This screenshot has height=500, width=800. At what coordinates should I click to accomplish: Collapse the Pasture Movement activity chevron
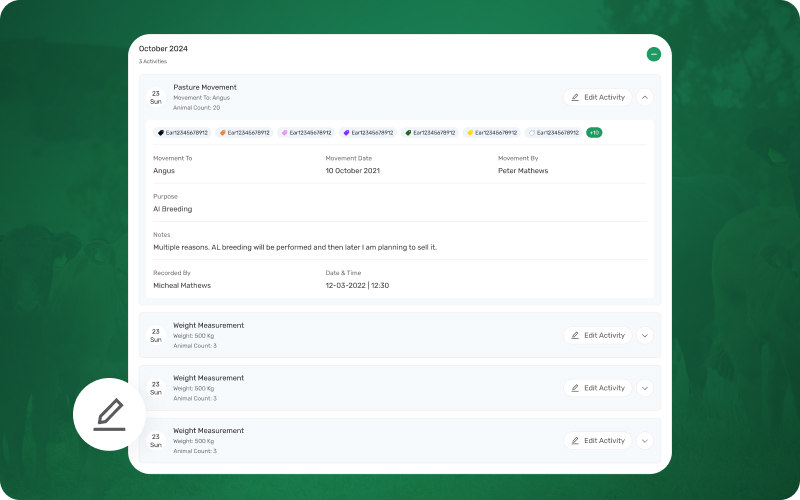644,97
